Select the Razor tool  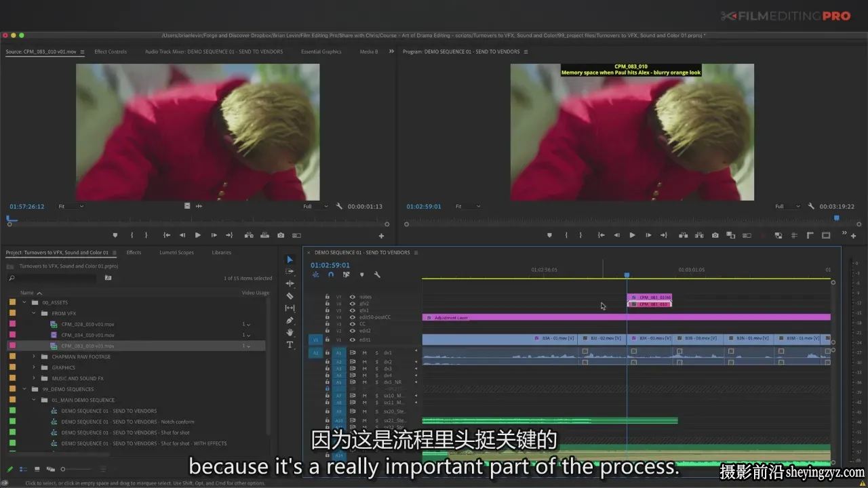290,296
